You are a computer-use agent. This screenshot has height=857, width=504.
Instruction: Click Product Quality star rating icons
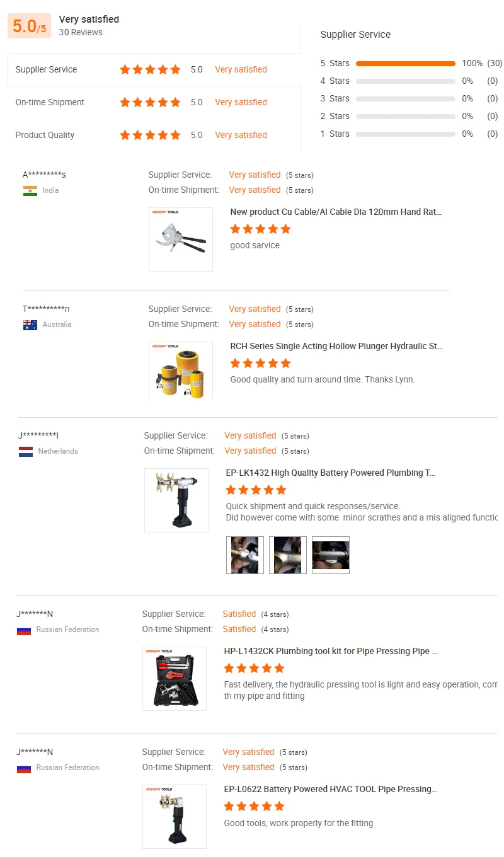click(x=150, y=135)
